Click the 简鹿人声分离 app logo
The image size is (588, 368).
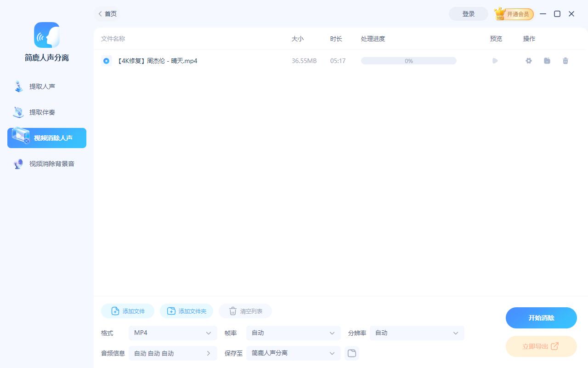(x=46, y=34)
